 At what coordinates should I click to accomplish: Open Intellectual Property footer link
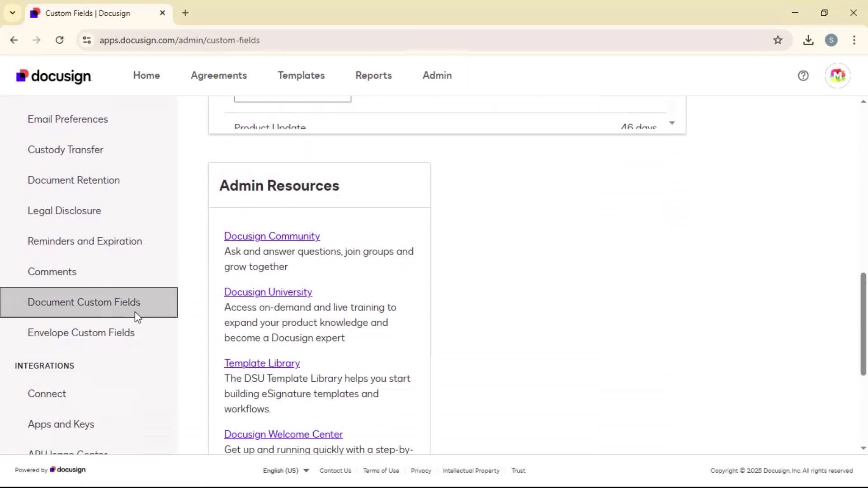(471, 470)
